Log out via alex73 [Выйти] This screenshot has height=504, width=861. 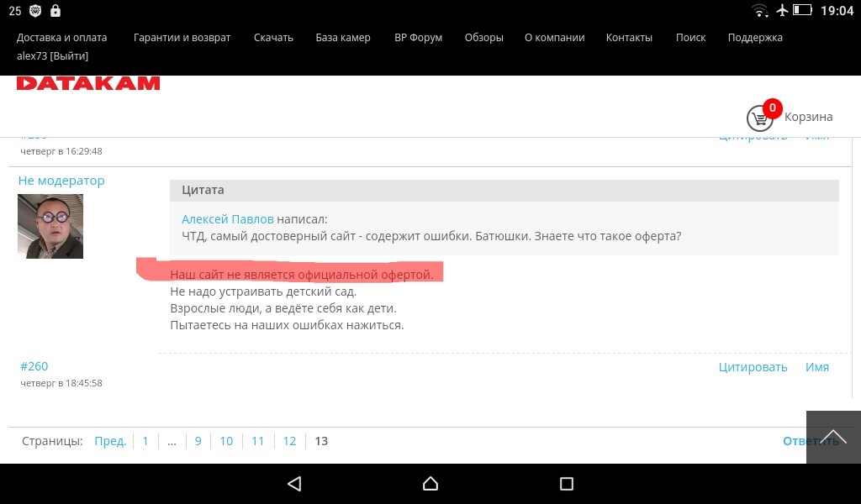pyautogui.click(x=52, y=56)
